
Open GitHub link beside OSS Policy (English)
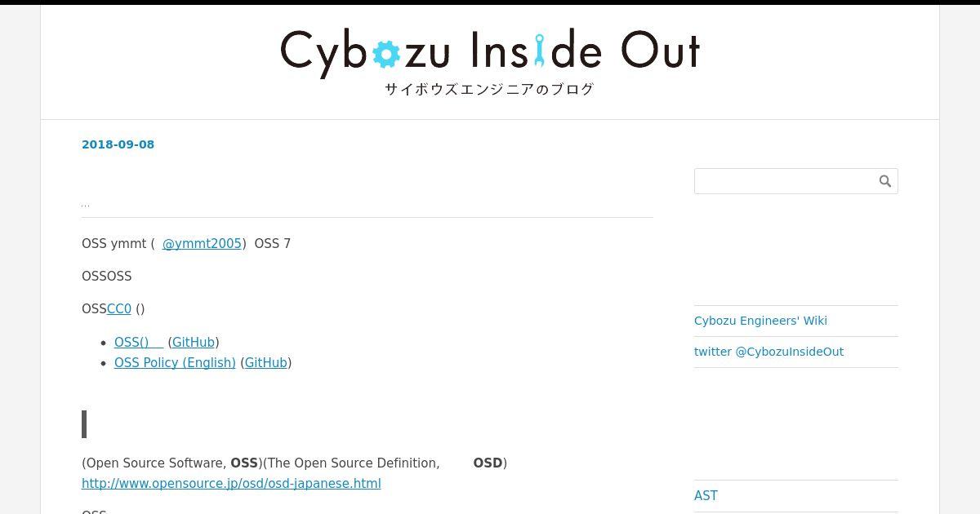point(266,363)
